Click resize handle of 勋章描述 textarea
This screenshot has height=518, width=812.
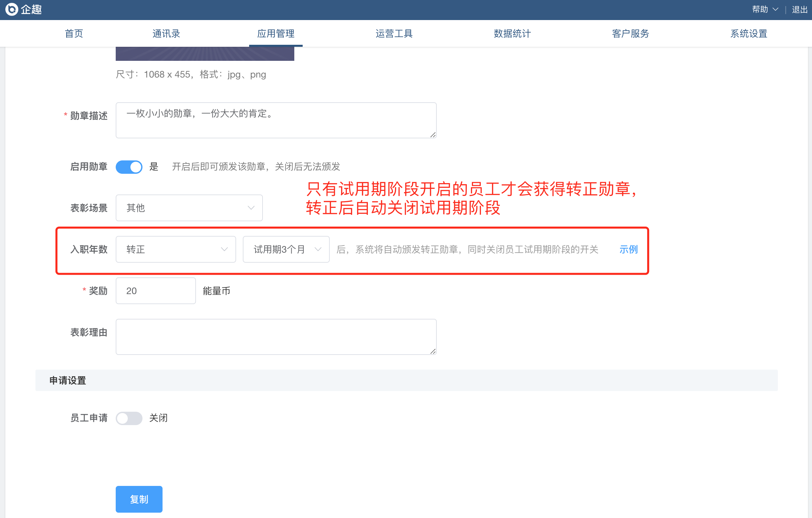[433, 135]
